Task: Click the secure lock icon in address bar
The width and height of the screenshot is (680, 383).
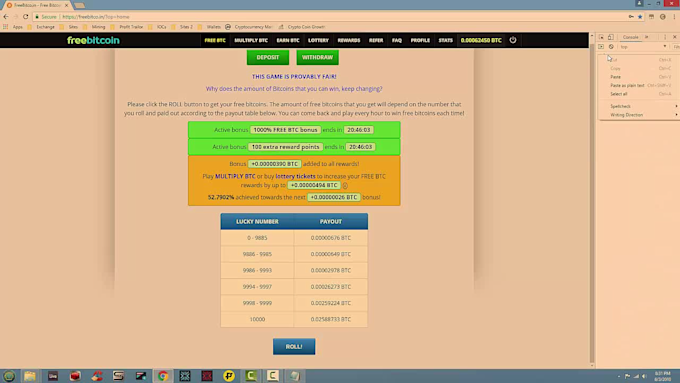Action: tap(37, 16)
